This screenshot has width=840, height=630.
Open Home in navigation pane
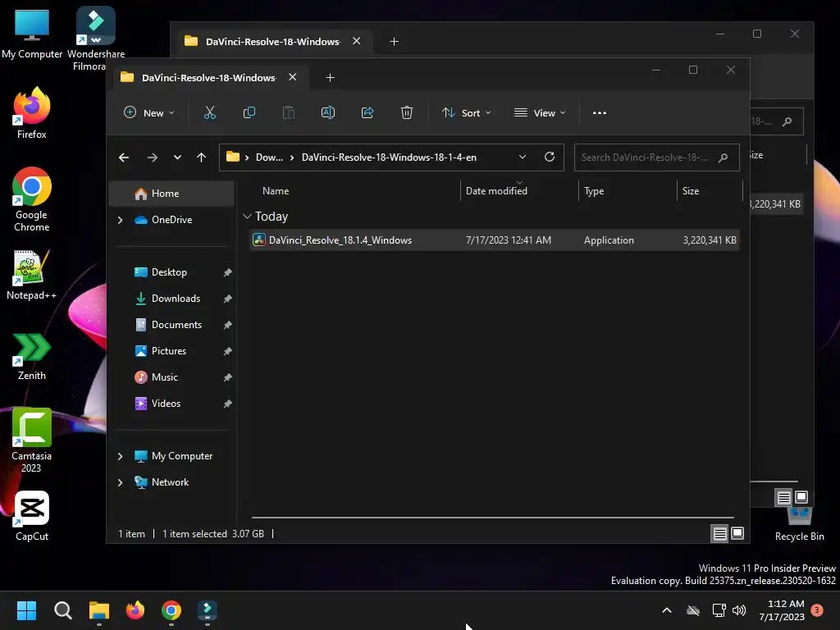pos(171,194)
